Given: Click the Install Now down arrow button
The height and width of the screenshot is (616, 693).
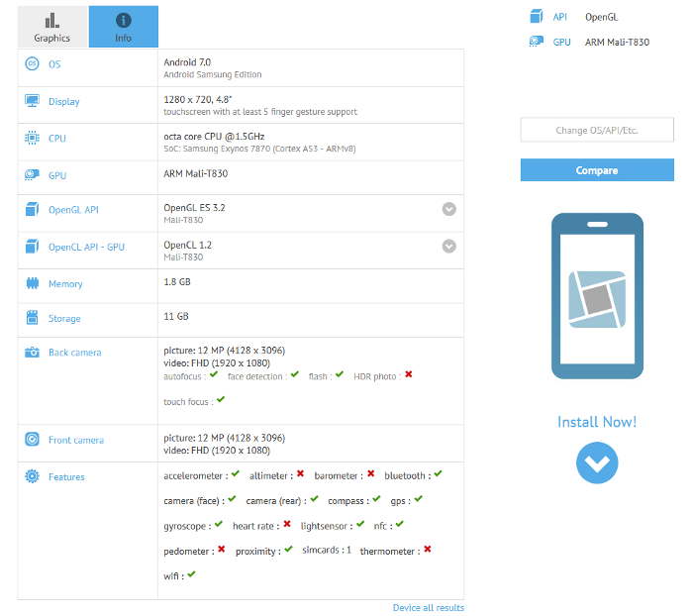Looking at the screenshot, I should [x=597, y=462].
